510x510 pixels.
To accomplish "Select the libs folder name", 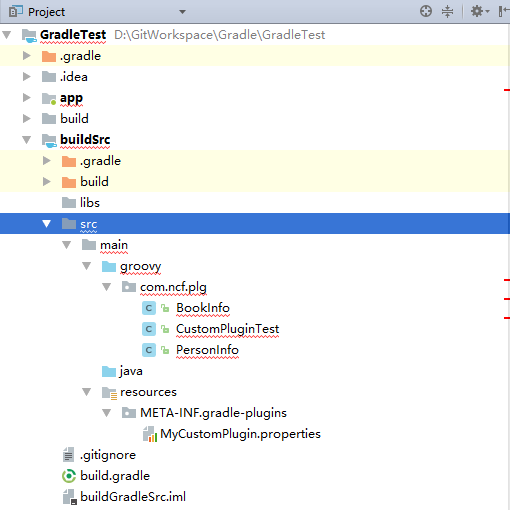I will coord(90,202).
